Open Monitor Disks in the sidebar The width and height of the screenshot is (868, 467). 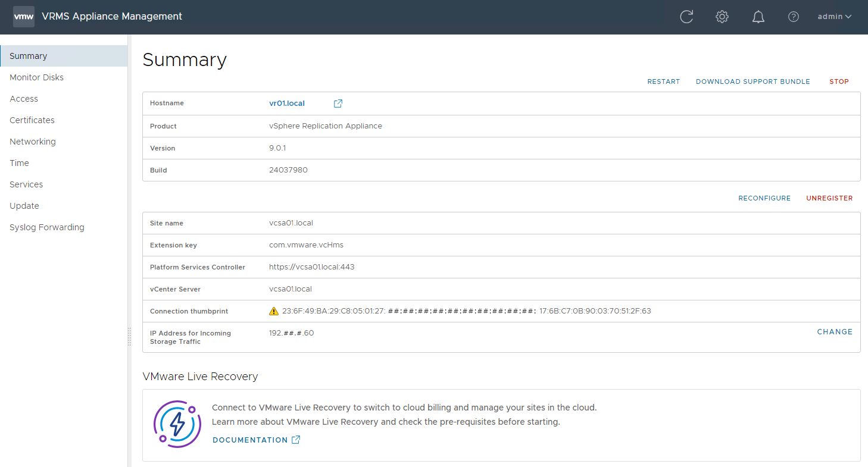click(36, 77)
